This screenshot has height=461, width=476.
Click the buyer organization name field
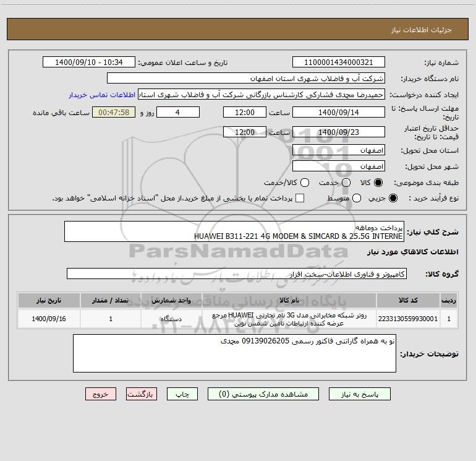246,78
